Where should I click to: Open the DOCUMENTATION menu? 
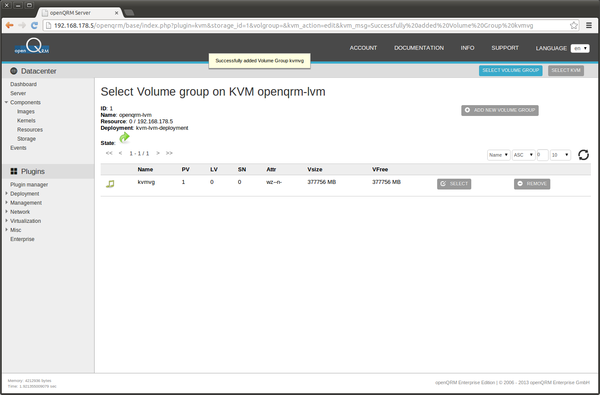tap(419, 48)
